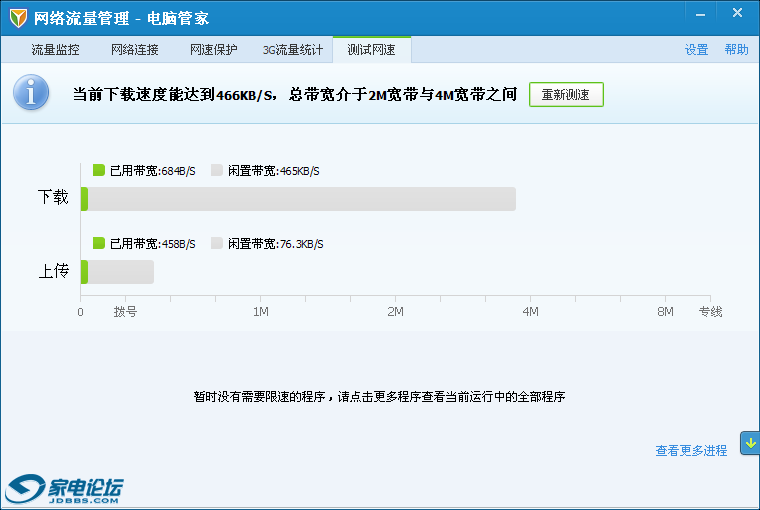Click the 闲置带宽:76.3KB/S text
The height and width of the screenshot is (510, 760).
pos(276,243)
